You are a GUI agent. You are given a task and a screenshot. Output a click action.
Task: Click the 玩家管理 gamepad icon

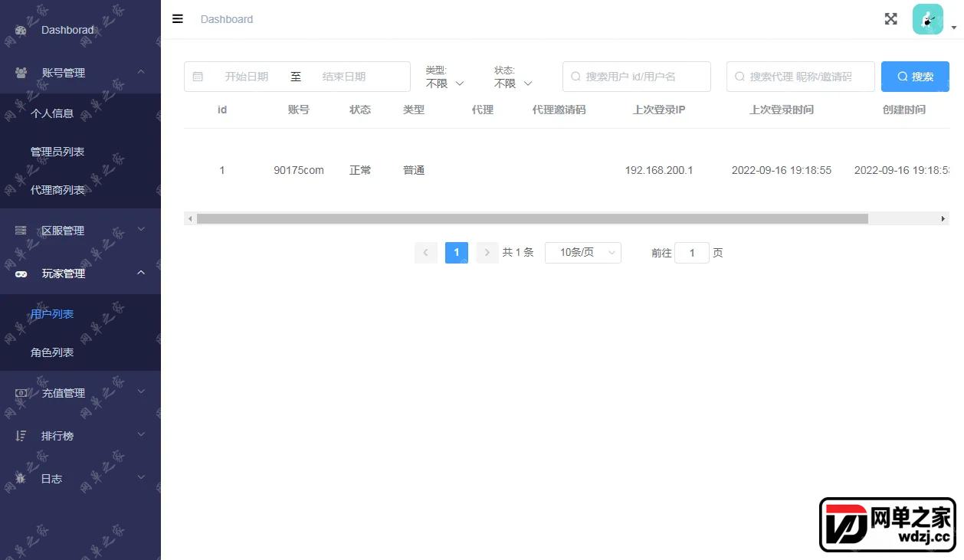tap(21, 273)
